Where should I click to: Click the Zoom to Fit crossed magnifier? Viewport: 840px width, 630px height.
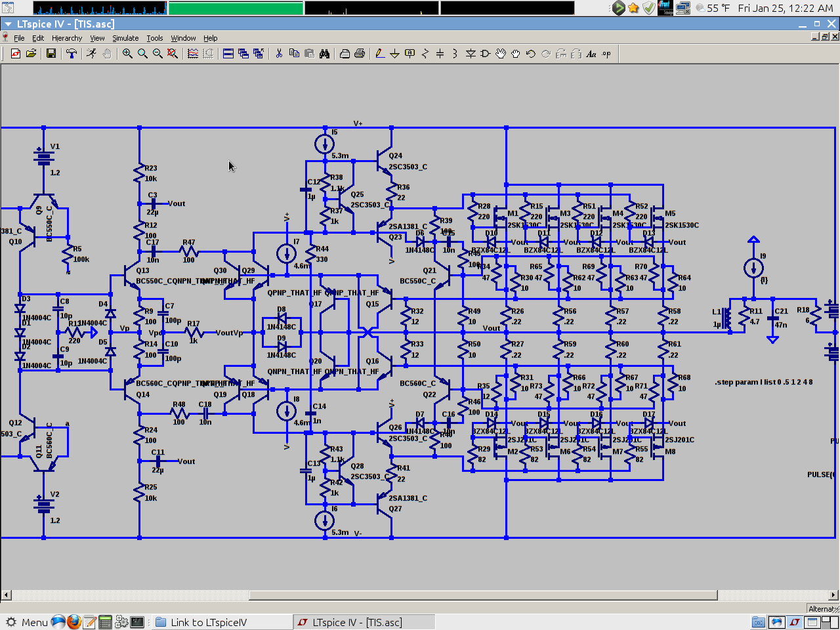tap(173, 54)
